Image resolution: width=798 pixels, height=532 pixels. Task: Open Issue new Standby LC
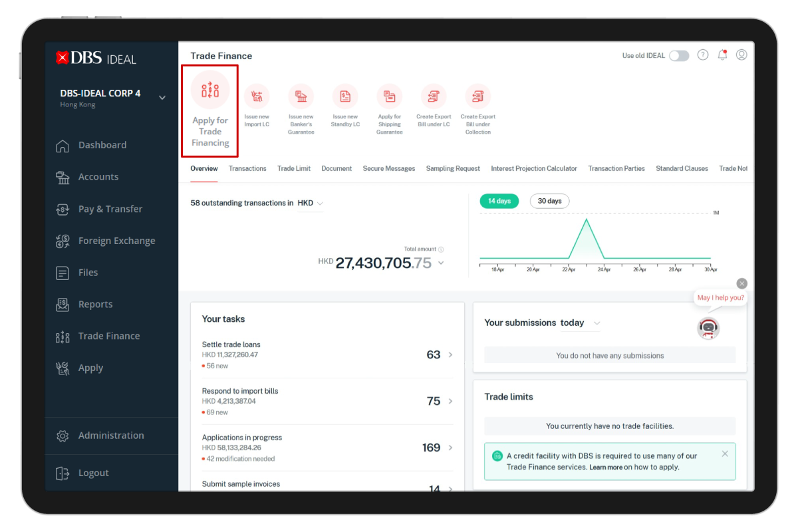click(345, 95)
